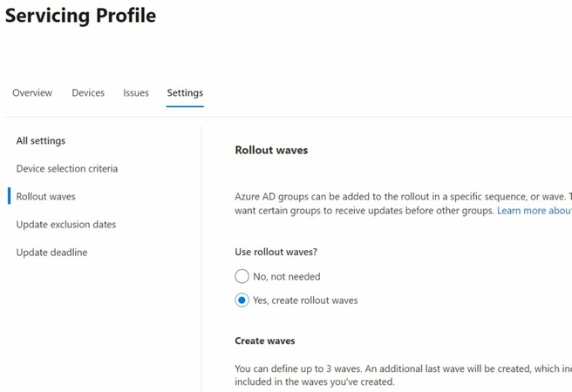Click the blue indicator bar beside Rollout waves

coord(9,197)
